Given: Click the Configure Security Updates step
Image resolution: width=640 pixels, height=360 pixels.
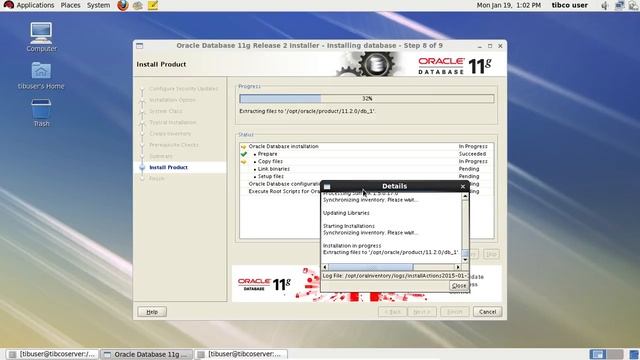Looking at the screenshot, I should point(183,89).
